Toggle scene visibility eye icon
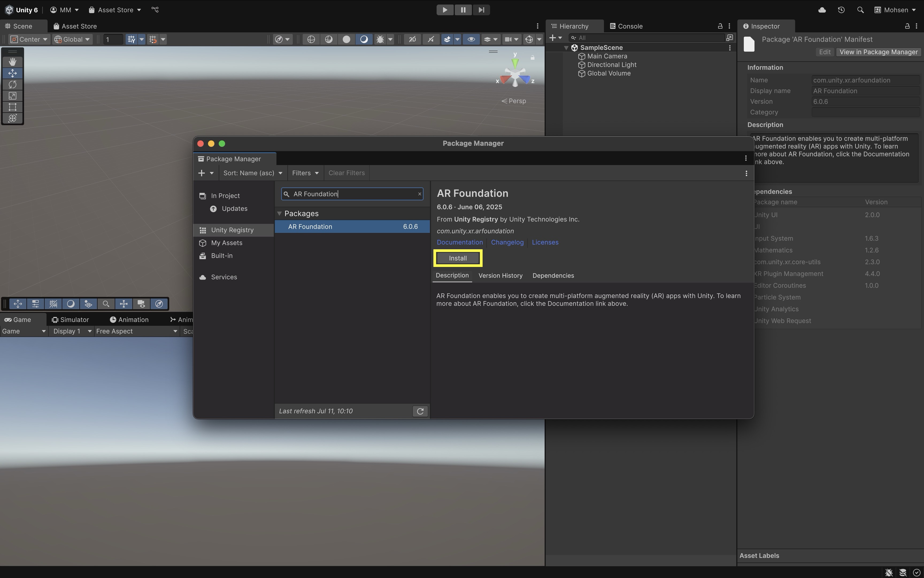Viewport: 924px width, 578px height. 471,39
